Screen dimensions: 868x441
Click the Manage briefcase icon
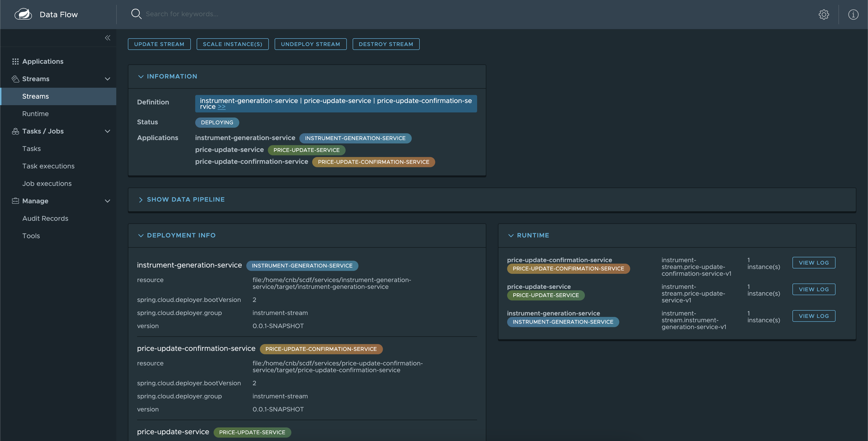point(15,201)
